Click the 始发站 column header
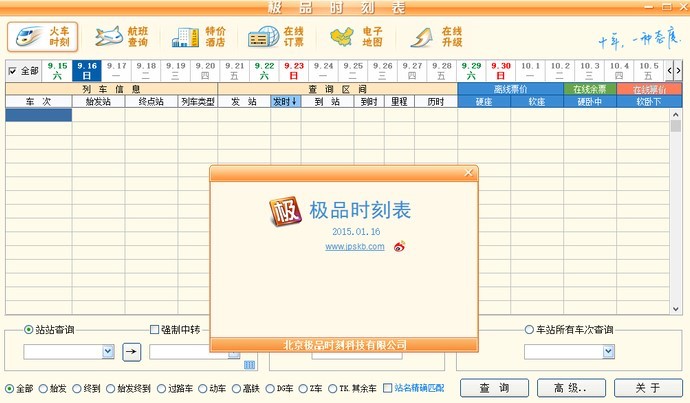Viewport: 690px width, 403px height. point(99,102)
